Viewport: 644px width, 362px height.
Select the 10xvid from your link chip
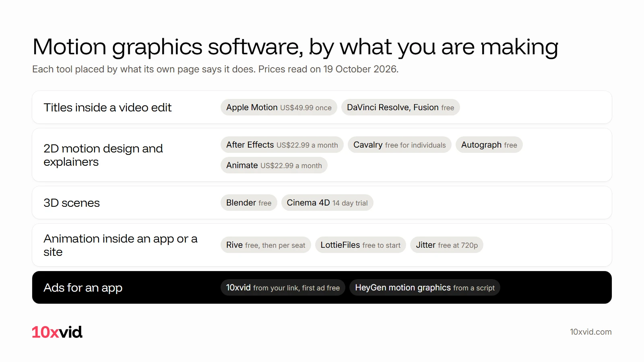click(283, 288)
